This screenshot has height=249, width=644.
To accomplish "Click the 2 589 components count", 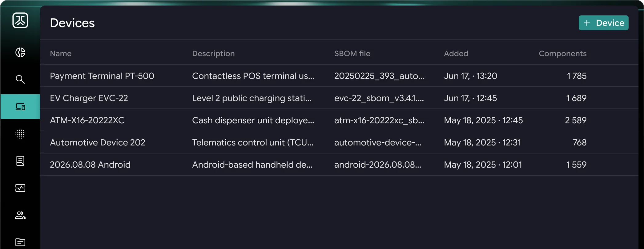I will pyautogui.click(x=576, y=120).
